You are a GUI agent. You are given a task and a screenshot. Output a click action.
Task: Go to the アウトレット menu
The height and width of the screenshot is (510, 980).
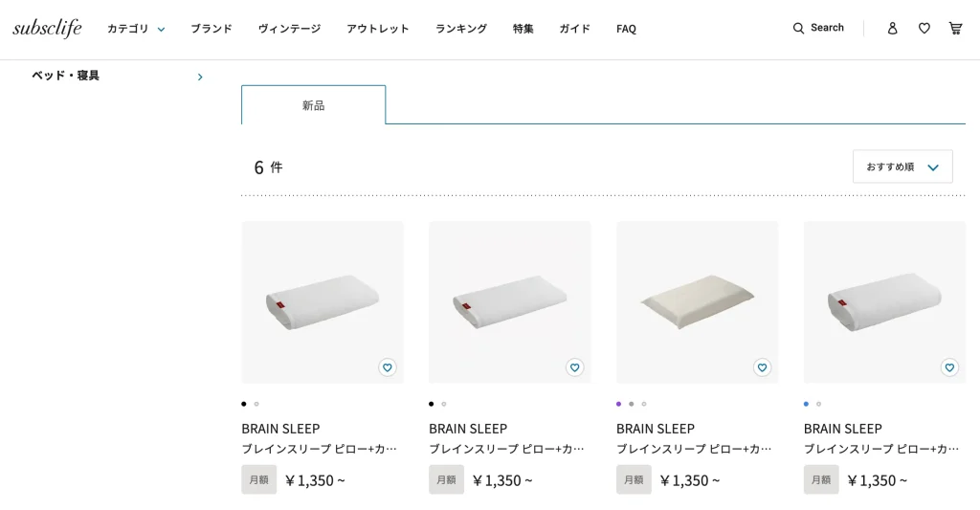coord(378,29)
